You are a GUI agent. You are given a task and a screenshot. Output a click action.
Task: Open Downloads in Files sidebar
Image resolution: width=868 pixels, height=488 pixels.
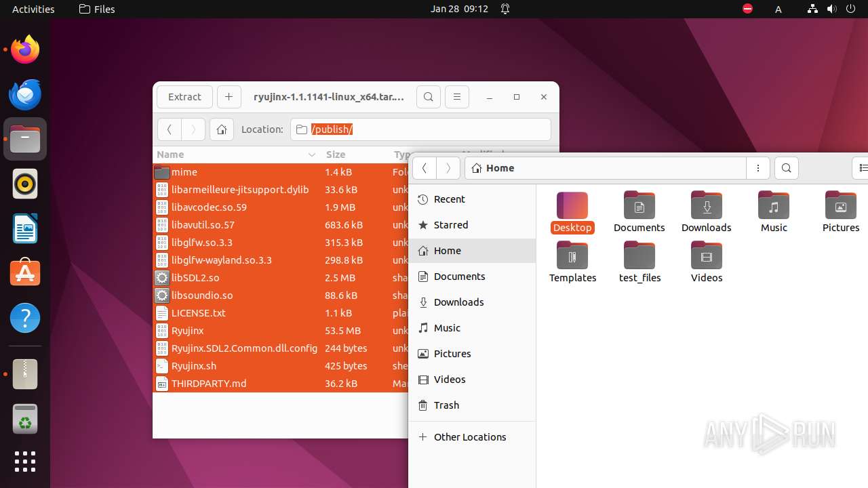tap(472, 302)
